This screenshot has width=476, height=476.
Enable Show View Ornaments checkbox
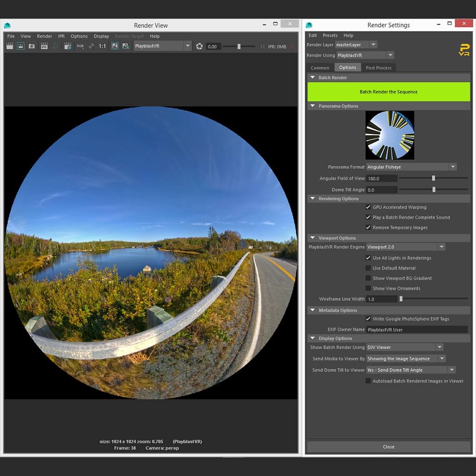click(x=368, y=288)
